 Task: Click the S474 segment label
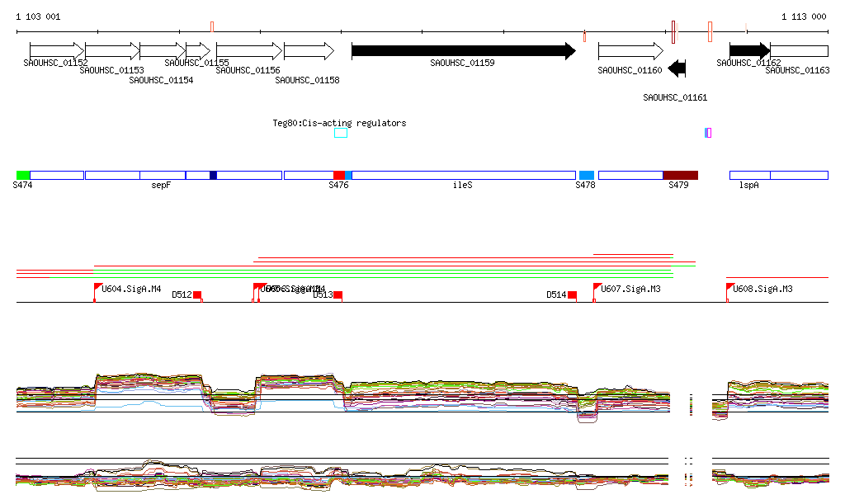(x=22, y=186)
